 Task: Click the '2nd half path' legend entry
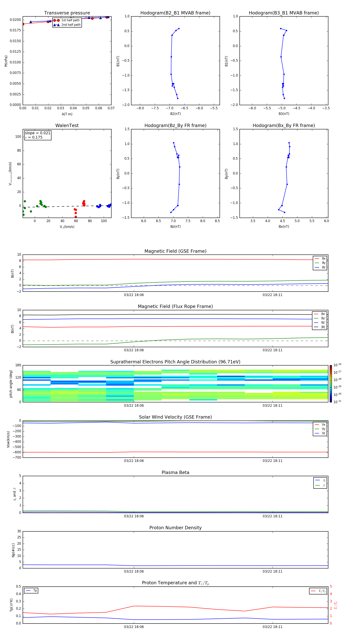67,25
